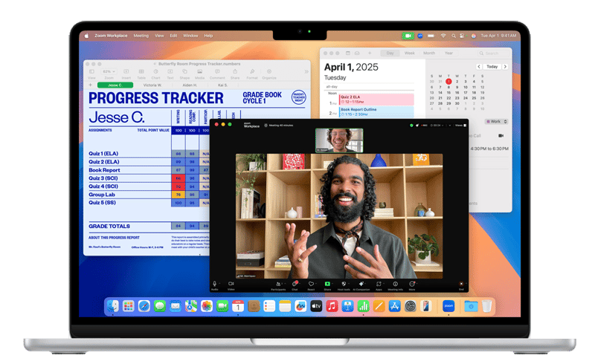The height and width of the screenshot is (364, 595).
Task: Select the Jesse C. sheet tab
Action: (115, 85)
